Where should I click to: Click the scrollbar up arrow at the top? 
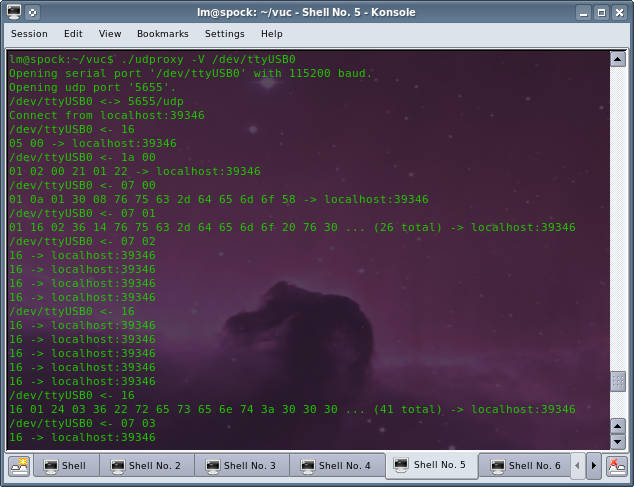click(x=618, y=59)
